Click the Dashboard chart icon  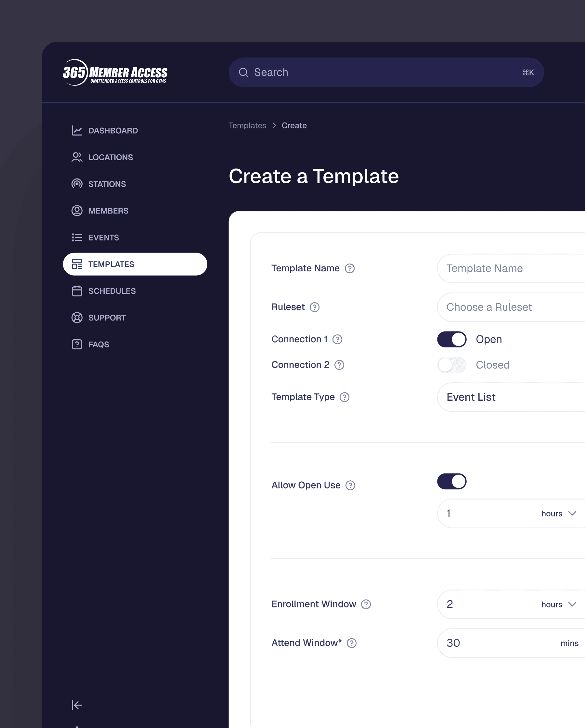click(x=77, y=131)
